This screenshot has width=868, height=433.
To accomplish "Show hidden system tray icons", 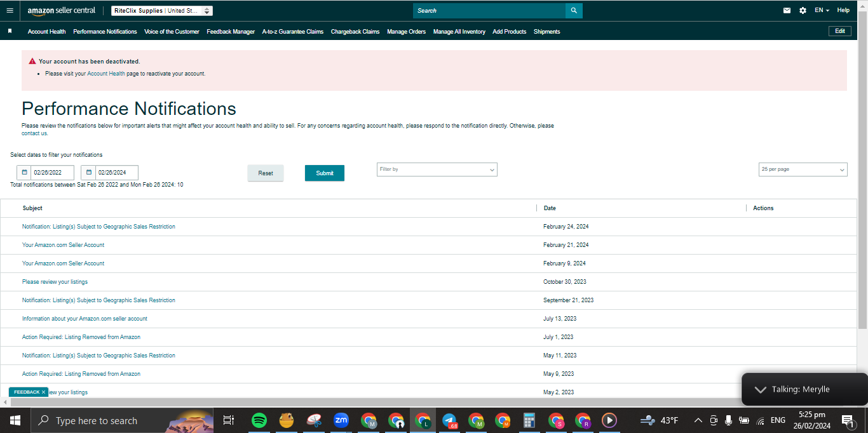I will point(698,420).
